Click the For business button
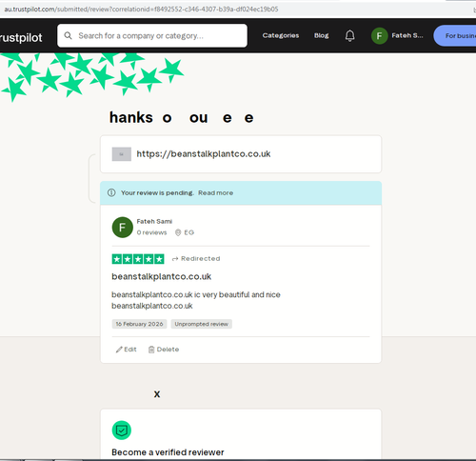The width and height of the screenshot is (476, 461). 455,35
